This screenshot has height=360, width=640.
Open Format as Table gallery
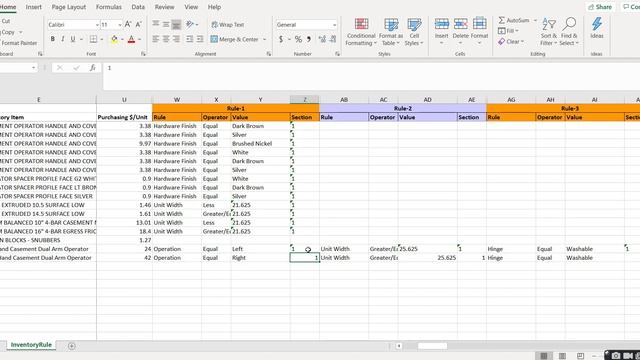(x=391, y=32)
